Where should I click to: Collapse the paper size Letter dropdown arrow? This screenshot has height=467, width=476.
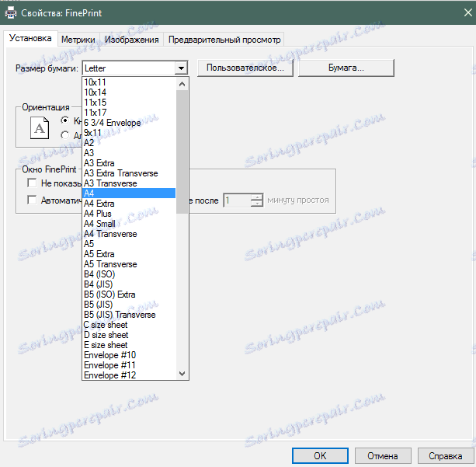(181, 68)
